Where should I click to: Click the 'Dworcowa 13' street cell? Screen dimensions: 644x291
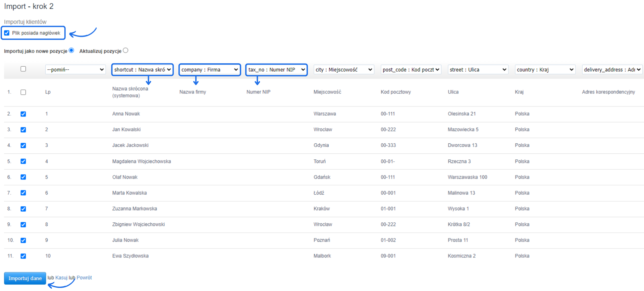click(463, 145)
